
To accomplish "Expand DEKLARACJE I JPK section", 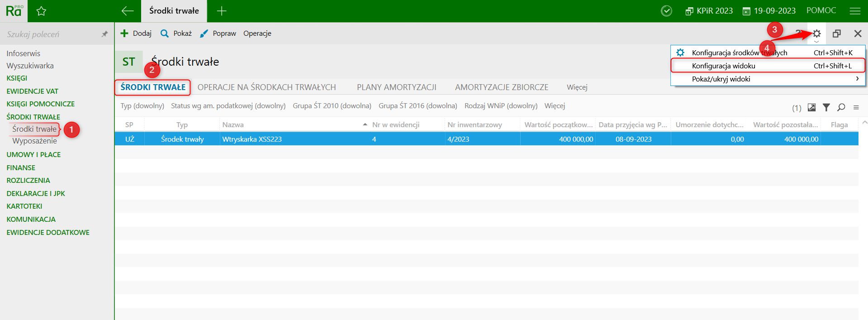I will click(36, 193).
